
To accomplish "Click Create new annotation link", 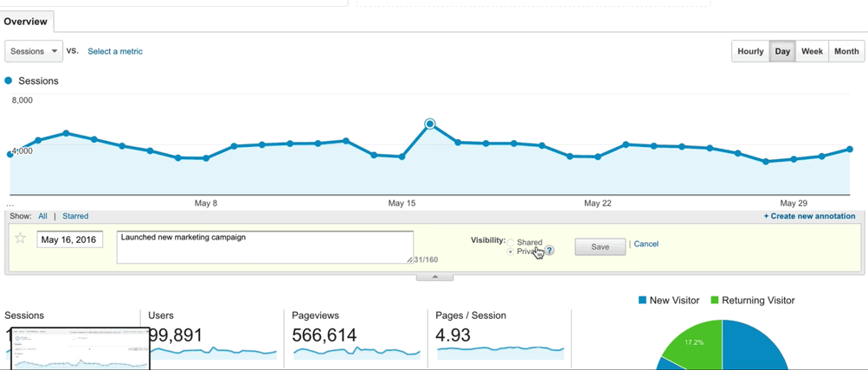I will [x=809, y=216].
